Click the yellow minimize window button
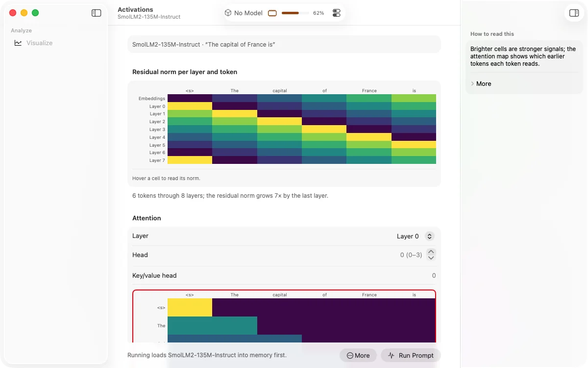Screen dimensions: 588x368 (24, 13)
